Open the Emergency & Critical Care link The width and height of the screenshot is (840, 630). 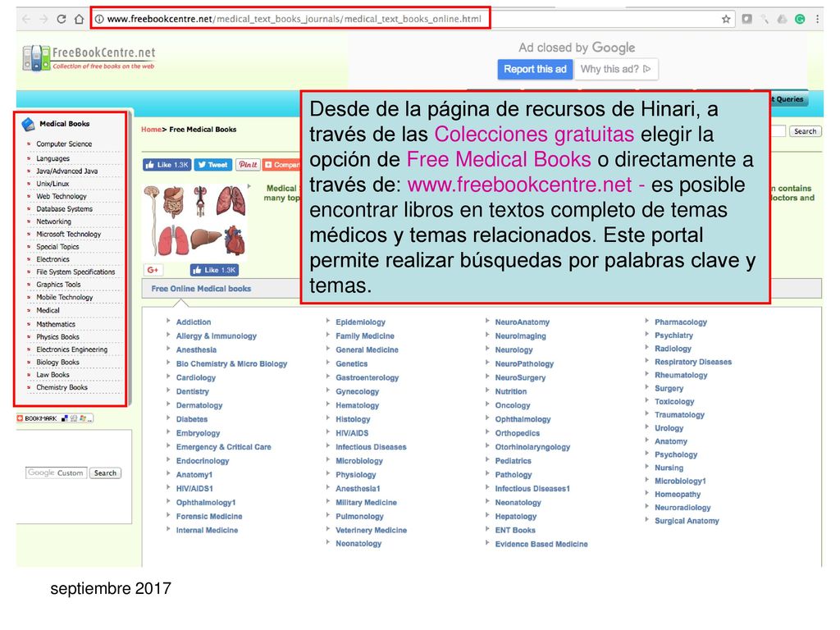coord(223,447)
